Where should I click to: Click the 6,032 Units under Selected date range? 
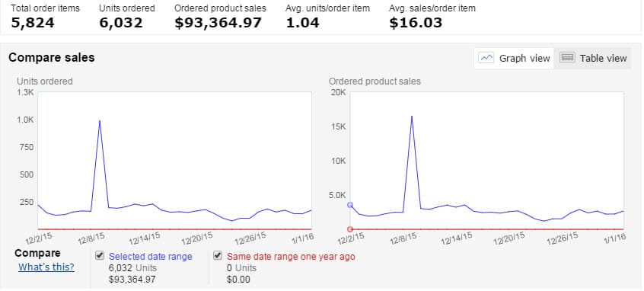coord(132,268)
